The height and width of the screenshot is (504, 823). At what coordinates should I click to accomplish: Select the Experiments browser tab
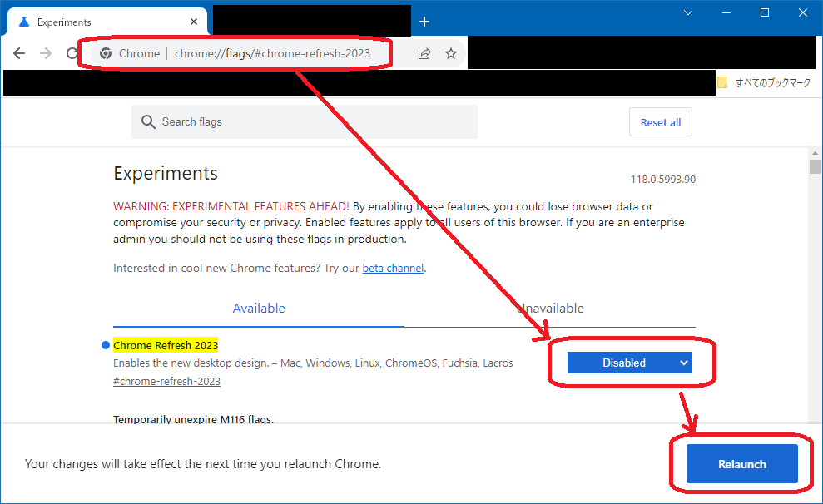point(107,22)
